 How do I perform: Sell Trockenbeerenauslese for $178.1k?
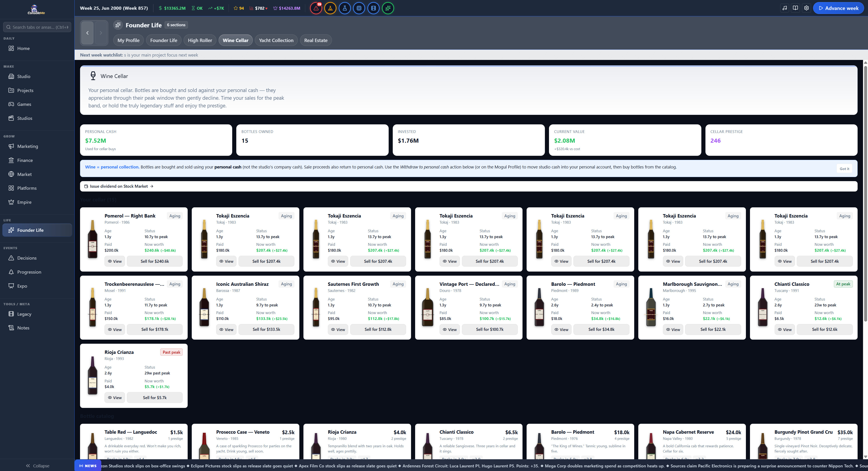155,329
